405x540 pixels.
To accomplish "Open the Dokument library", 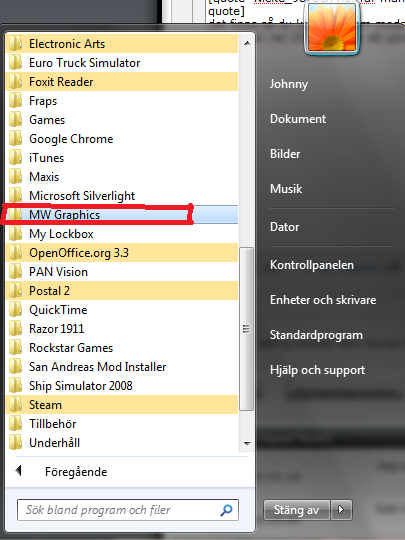I will [298, 119].
